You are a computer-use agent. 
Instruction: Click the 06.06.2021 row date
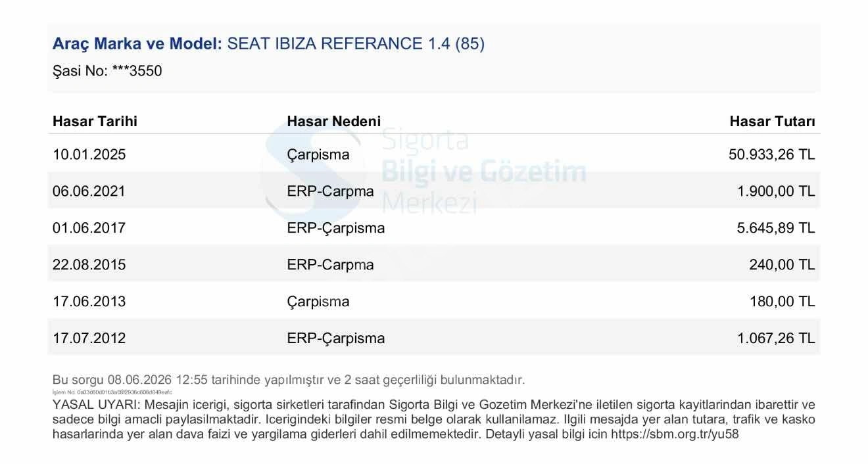pos(89,191)
